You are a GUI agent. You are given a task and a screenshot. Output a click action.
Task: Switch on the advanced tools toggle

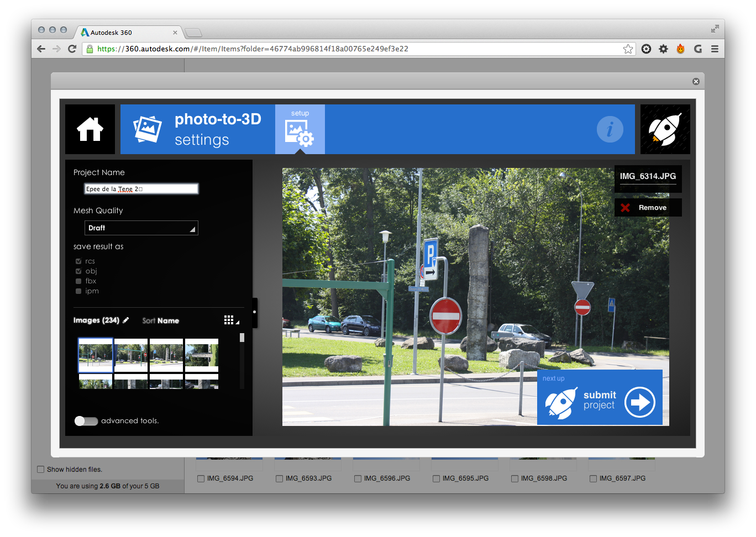(86, 421)
